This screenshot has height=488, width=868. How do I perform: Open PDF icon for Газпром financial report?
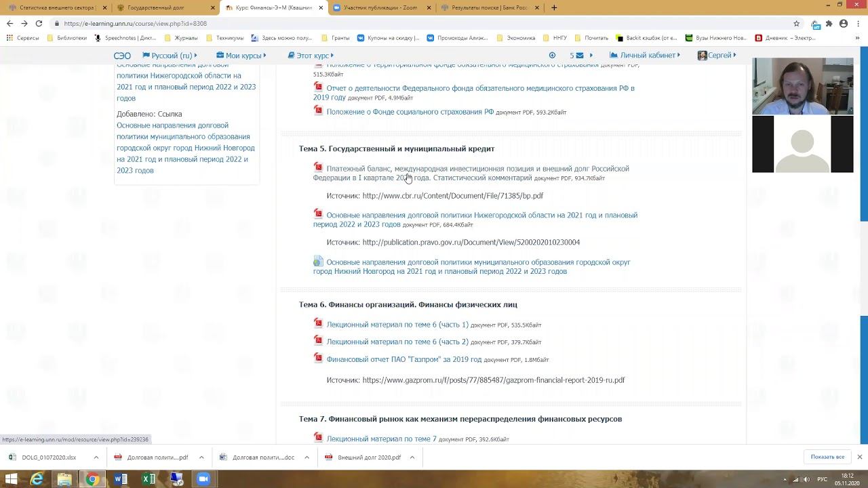[318, 358]
